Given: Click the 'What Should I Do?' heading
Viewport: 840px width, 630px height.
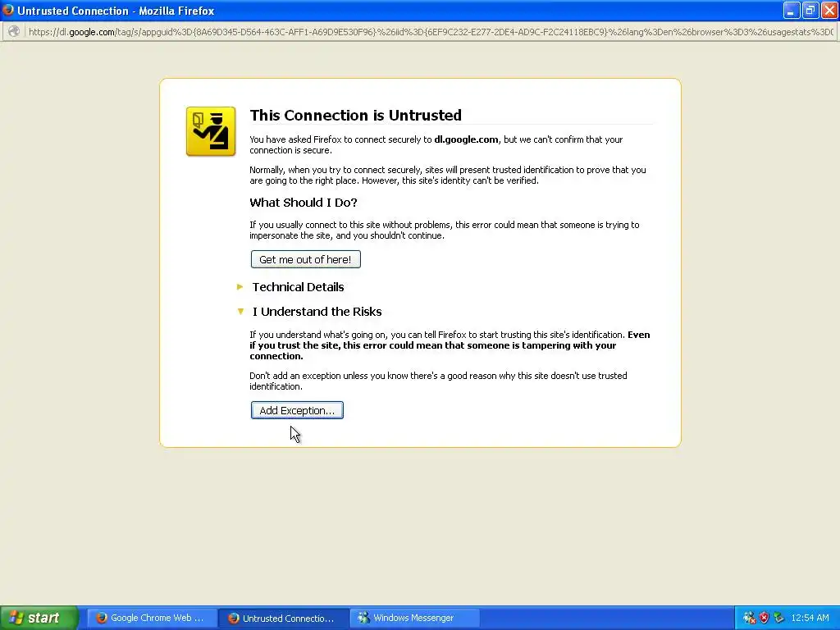Looking at the screenshot, I should 304,203.
